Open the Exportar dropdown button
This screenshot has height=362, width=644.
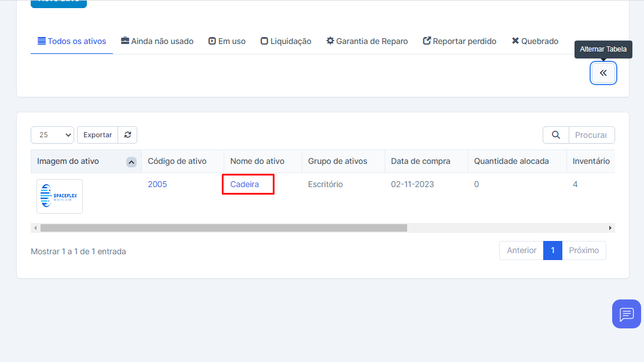97,135
